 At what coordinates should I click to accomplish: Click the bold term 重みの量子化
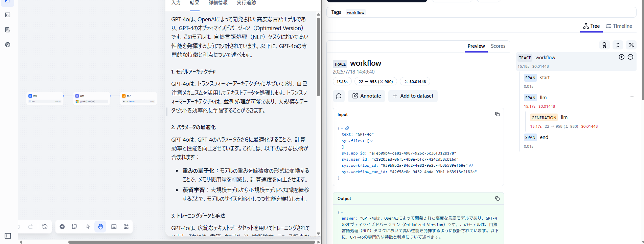pyautogui.click(x=198, y=171)
